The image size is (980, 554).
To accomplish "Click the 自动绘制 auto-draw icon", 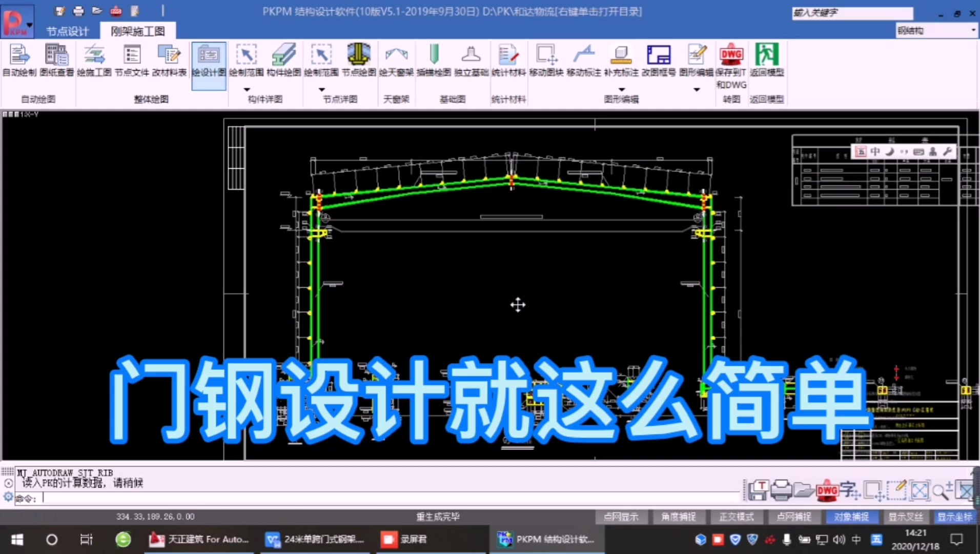I will point(19,61).
